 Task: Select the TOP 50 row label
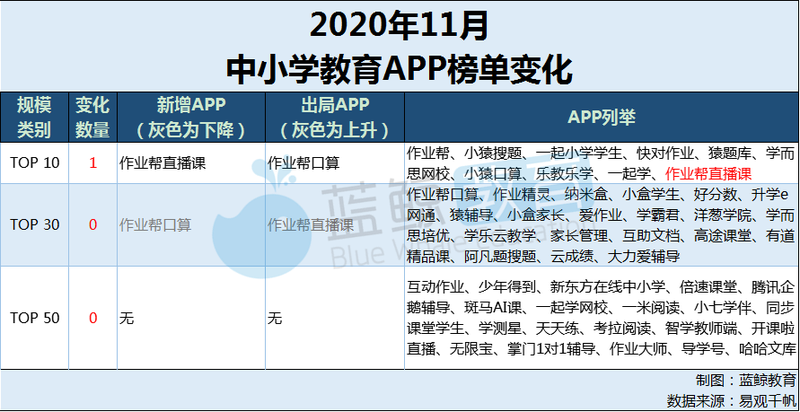[x=35, y=318]
